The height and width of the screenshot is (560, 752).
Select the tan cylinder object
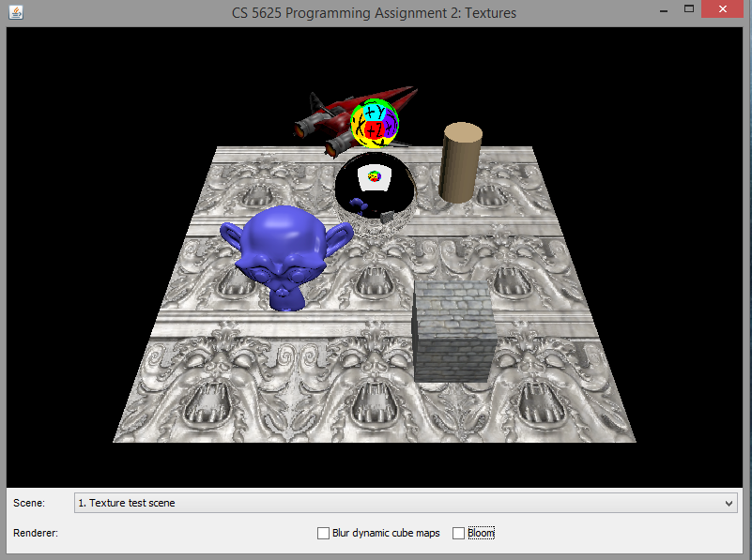tap(460, 162)
